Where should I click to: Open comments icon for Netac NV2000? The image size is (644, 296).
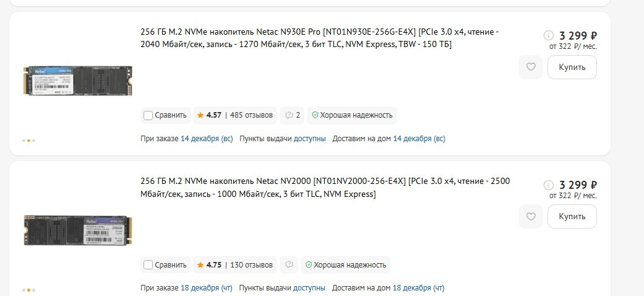pyautogui.click(x=288, y=265)
